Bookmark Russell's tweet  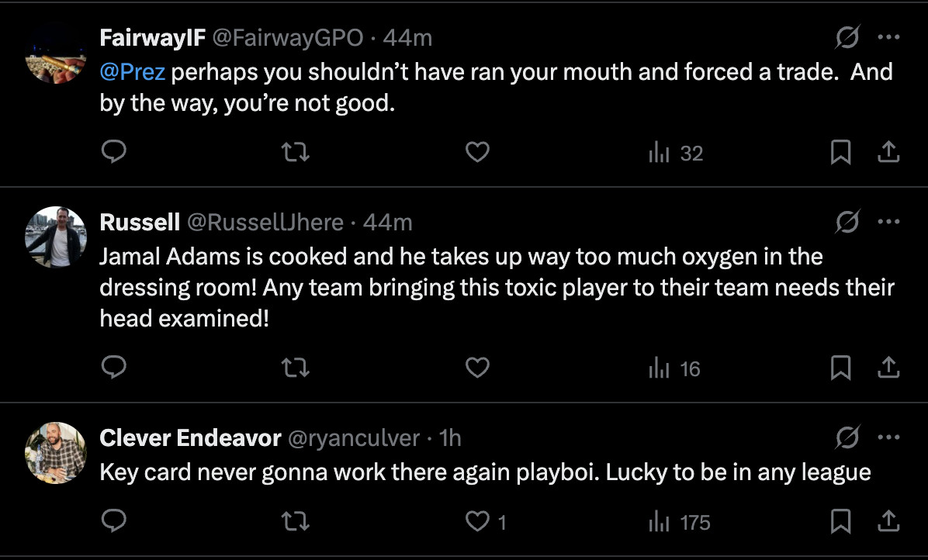pos(840,368)
